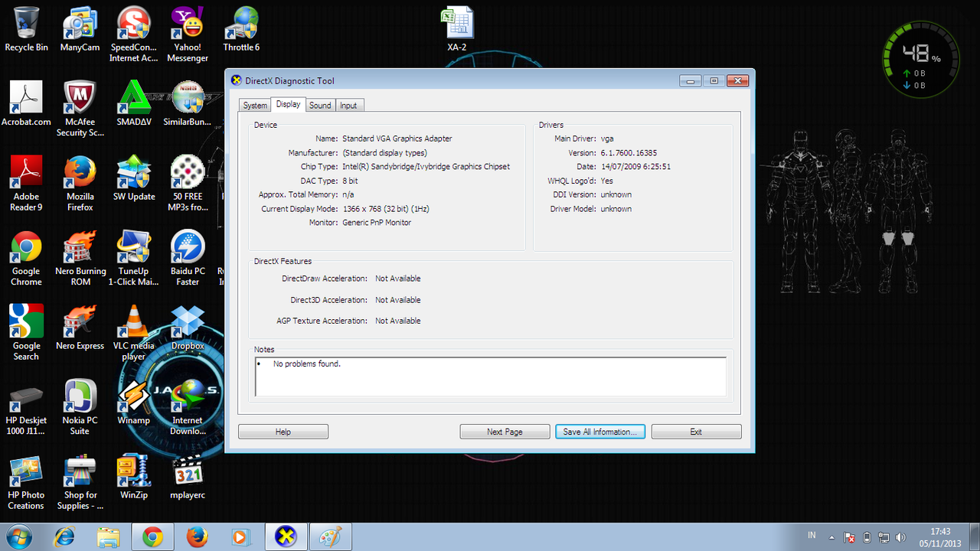
Task: Open ManyCam desktop shortcut
Action: pos(80,29)
